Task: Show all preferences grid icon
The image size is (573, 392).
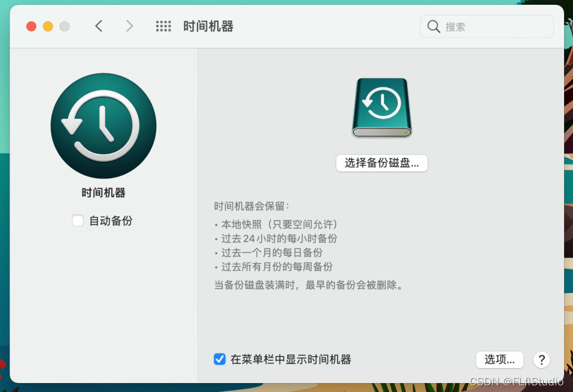Action: pos(163,26)
